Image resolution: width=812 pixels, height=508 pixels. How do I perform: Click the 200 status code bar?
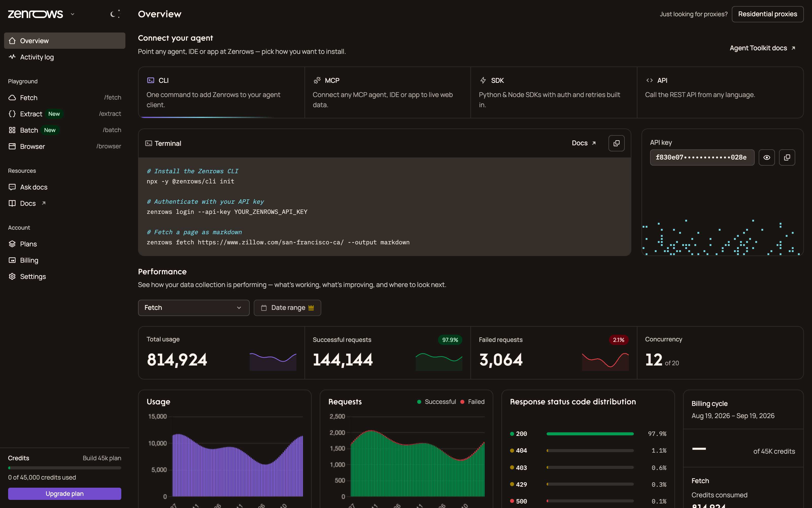(x=590, y=434)
